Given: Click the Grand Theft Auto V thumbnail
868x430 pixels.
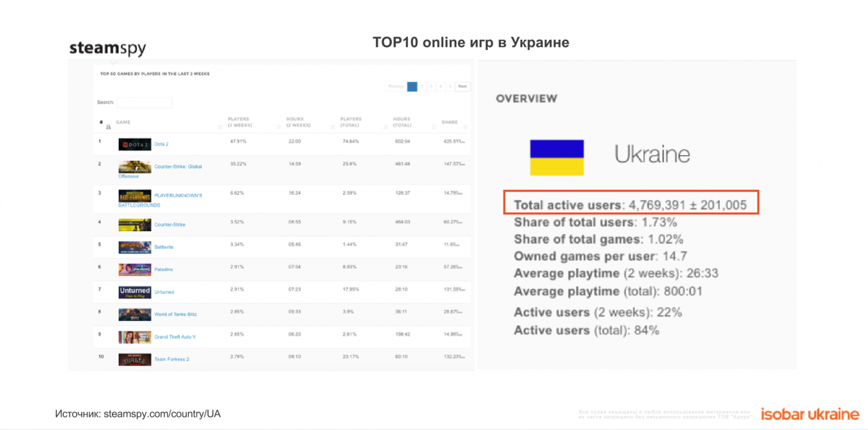Looking at the screenshot, I should coord(135,337).
